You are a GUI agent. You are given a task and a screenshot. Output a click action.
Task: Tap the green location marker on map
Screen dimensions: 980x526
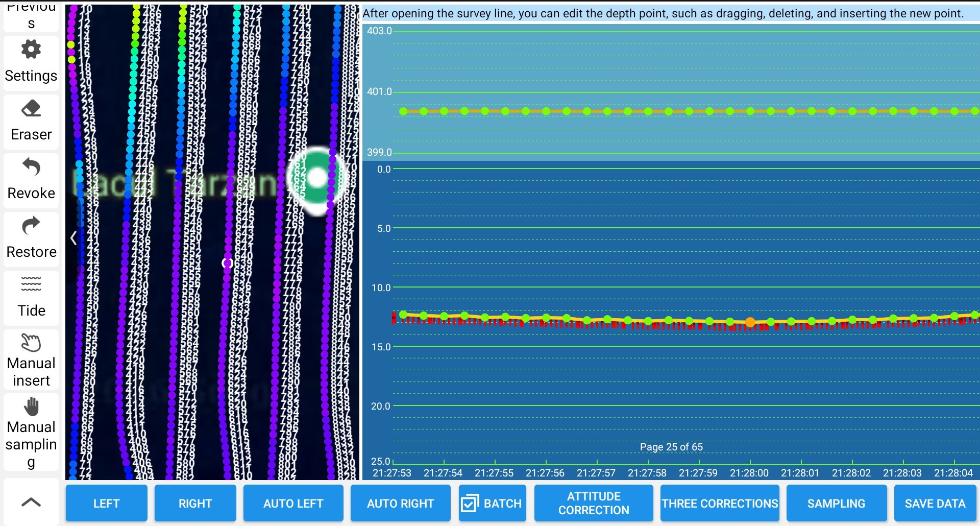(x=317, y=178)
